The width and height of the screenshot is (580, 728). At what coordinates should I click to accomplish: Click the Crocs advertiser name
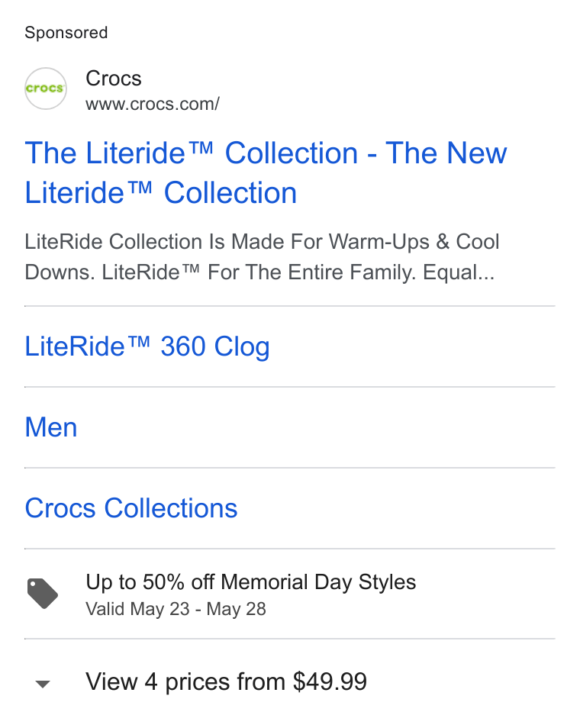click(113, 79)
